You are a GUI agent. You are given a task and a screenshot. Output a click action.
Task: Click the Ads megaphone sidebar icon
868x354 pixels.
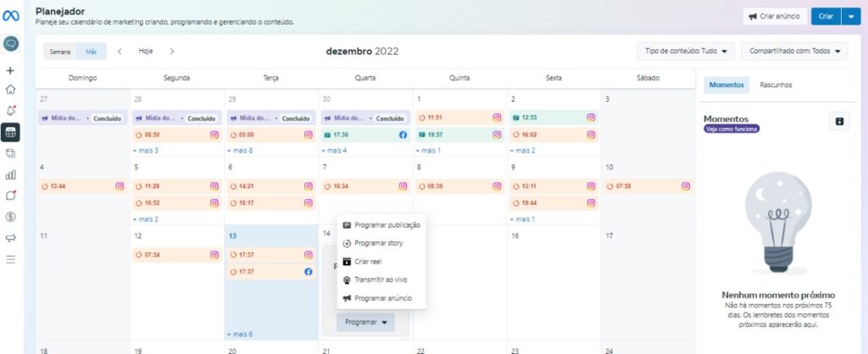tap(11, 238)
